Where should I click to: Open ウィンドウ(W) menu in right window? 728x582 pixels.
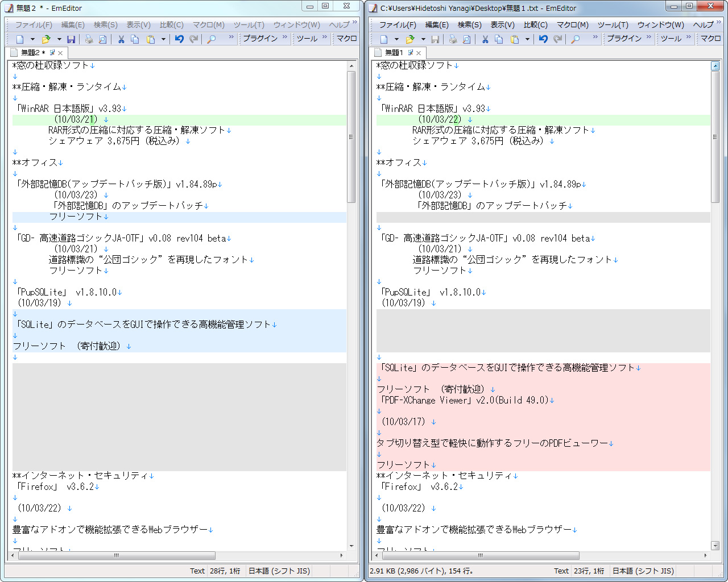(660, 25)
